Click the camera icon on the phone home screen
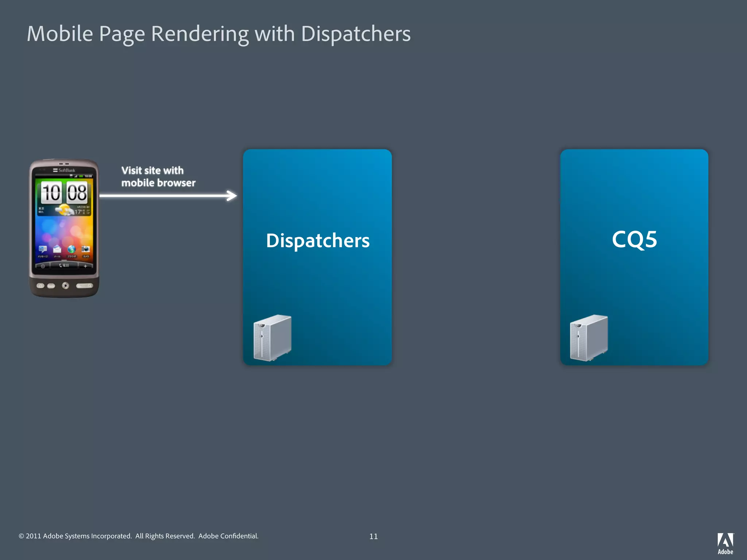Screen dimensions: 747x560 click(x=86, y=249)
